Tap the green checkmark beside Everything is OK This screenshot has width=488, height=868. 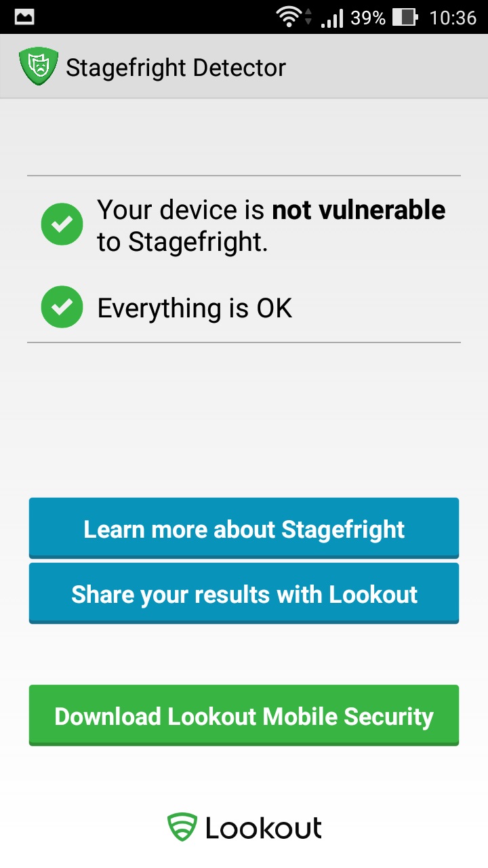(x=62, y=307)
